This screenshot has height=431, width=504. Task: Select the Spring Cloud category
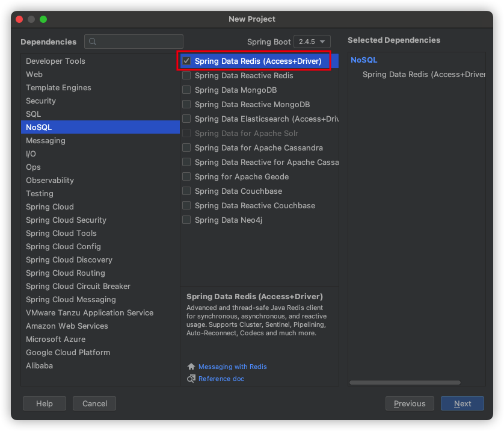[x=100, y=207]
